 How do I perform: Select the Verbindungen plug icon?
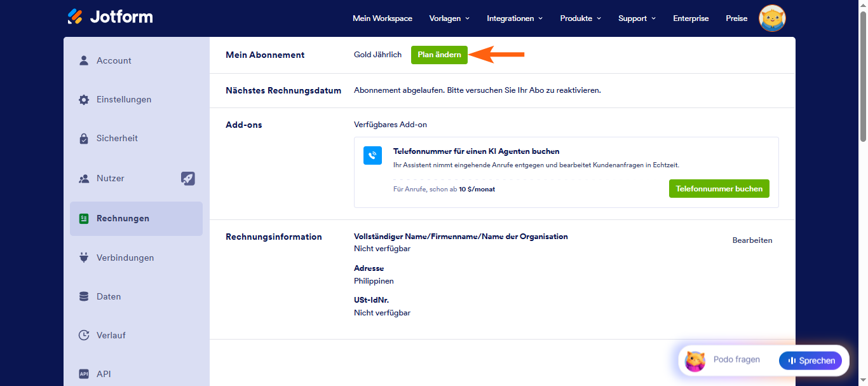(x=84, y=258)
